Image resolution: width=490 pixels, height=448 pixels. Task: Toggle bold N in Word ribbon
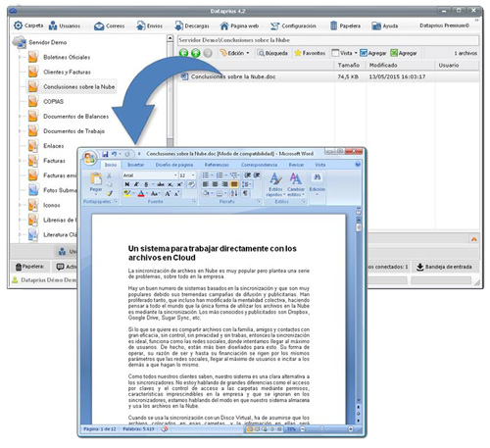pos(127,184)
